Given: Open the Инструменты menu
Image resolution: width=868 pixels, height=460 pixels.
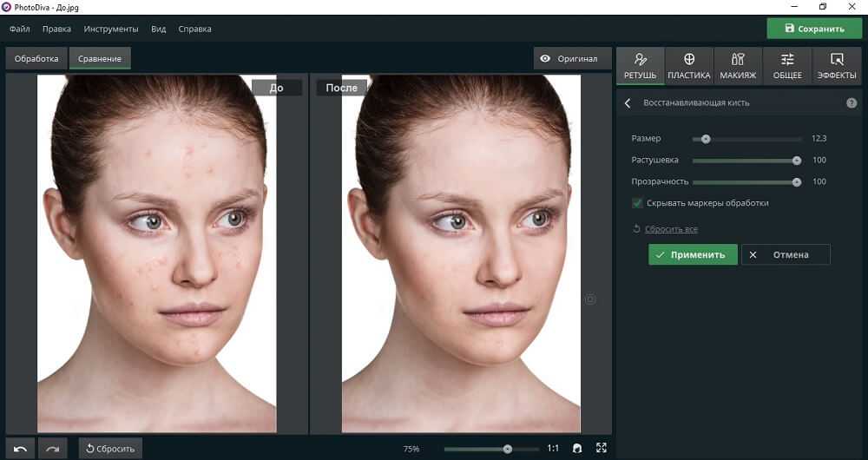Looking at the screenshot, I should click(110, 29).
